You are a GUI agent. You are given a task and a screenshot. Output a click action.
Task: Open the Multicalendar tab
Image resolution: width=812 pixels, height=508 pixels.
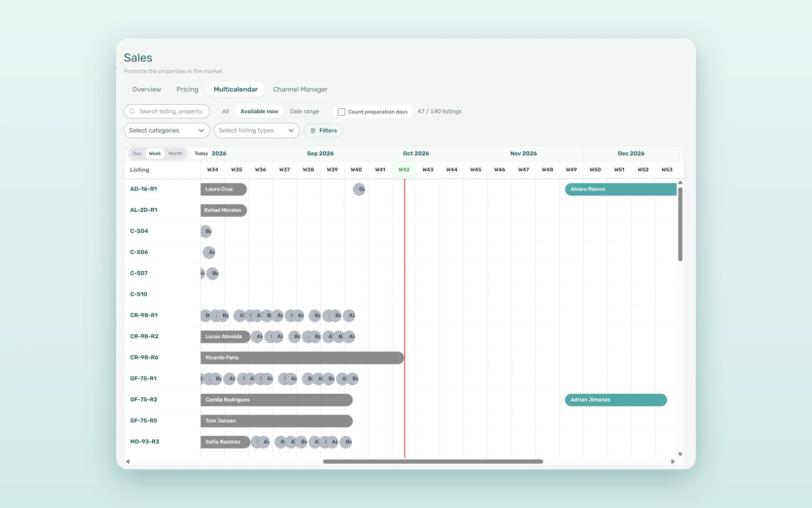click(x=235, y=89)
